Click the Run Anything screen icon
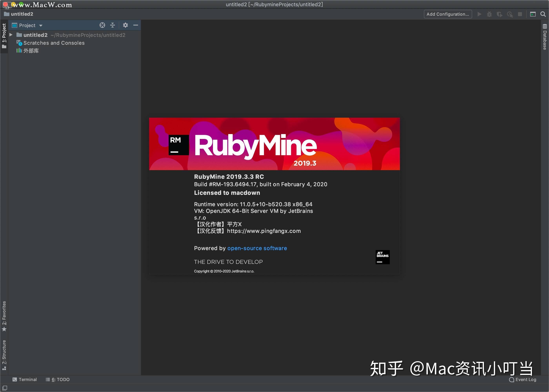 click(533, 14)
